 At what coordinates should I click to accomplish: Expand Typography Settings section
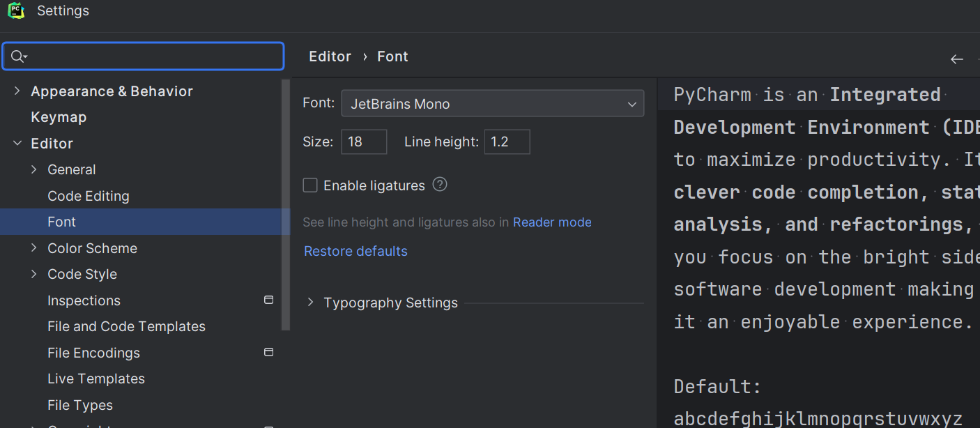tap(311, 303)
